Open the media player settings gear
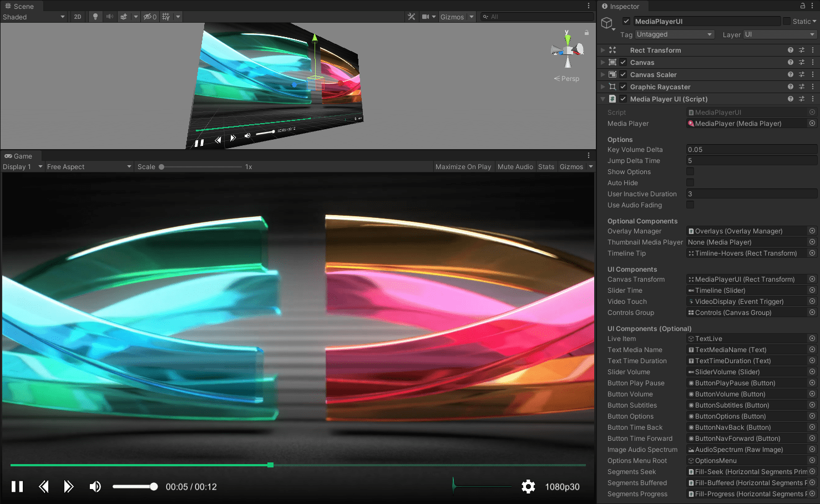This screenshot has width=820, height=504. 528,486
